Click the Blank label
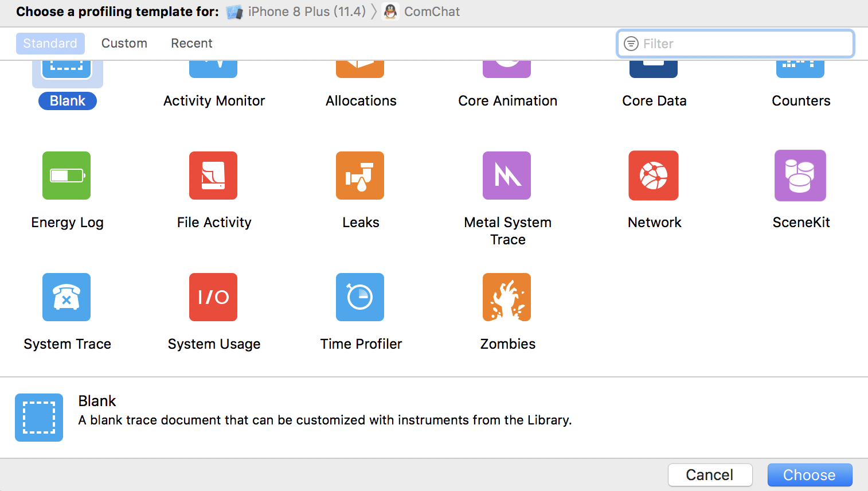868x491 pixels. point(68,101)
